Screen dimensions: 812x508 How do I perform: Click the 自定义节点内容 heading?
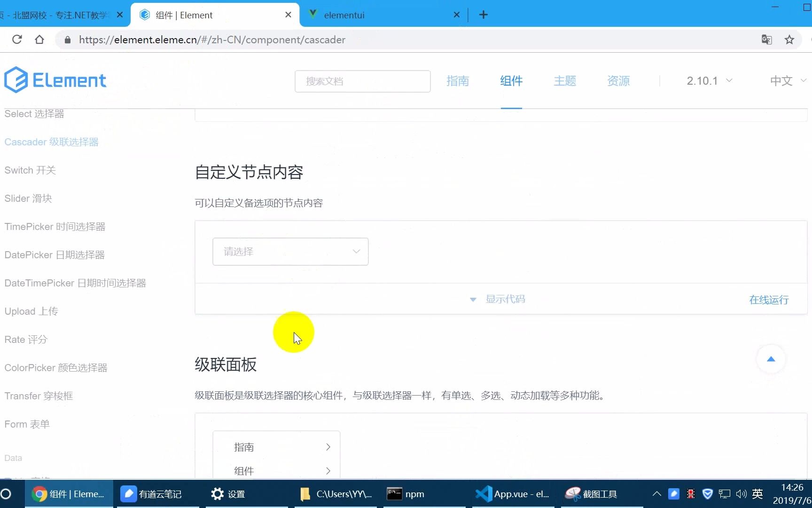(x=249, y=172)
